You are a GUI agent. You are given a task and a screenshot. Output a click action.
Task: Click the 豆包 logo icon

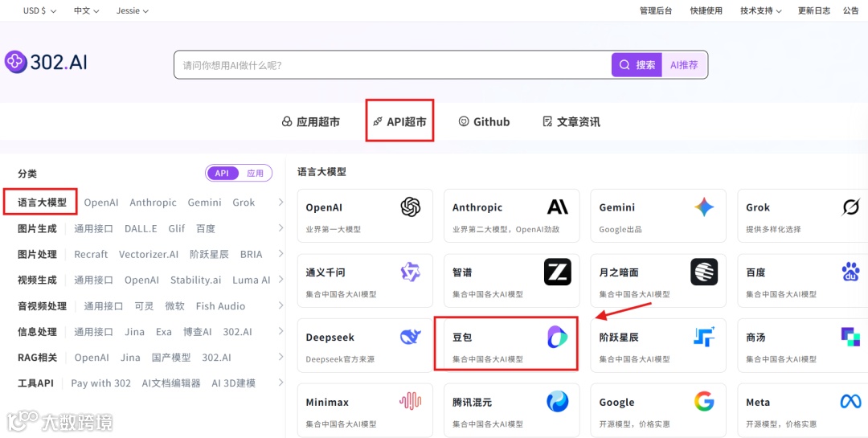pyautogui.click(x=558, y=337)
